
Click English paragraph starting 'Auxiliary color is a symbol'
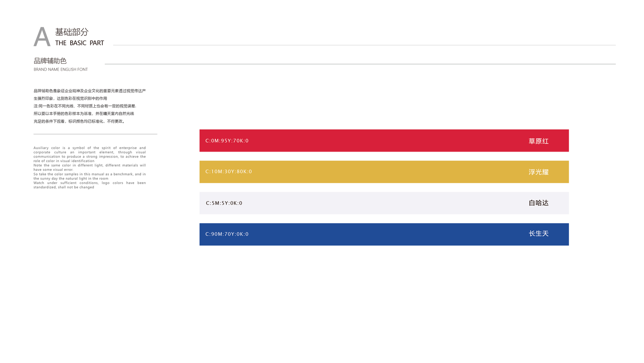(90, 168)
